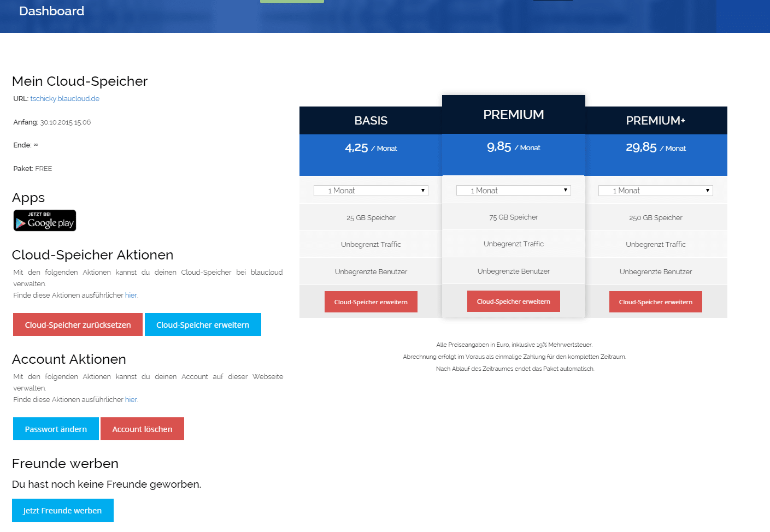
Task: Open the PREMIUM plan duration dropdown
Action: pyautogui.click(x=513, y=191)
